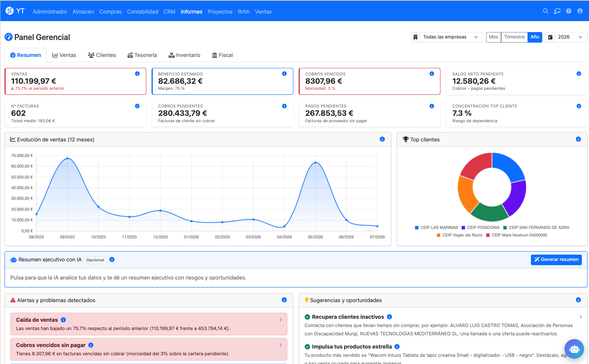Click info icon beside Caída de ventas
This screenshot has height=364, width=589.
[x=63, y=320]
